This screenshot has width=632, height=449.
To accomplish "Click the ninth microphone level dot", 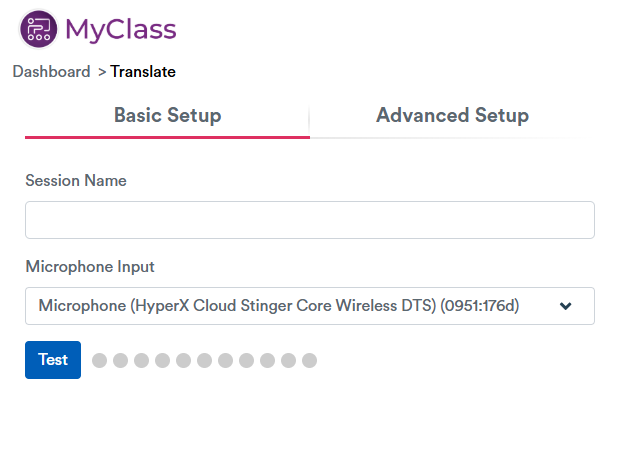I will coord(267,360).
